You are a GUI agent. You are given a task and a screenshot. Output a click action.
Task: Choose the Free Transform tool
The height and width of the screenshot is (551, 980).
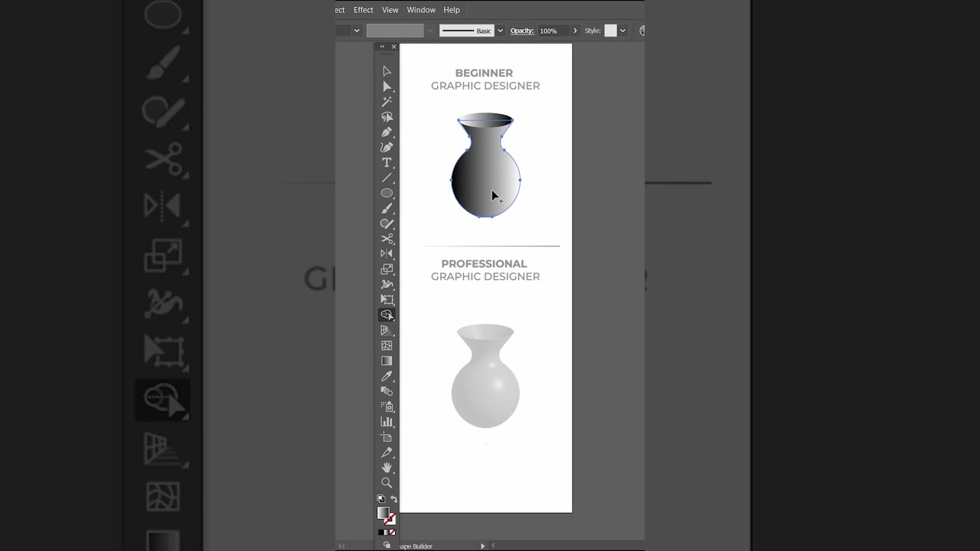click(387, 300)
